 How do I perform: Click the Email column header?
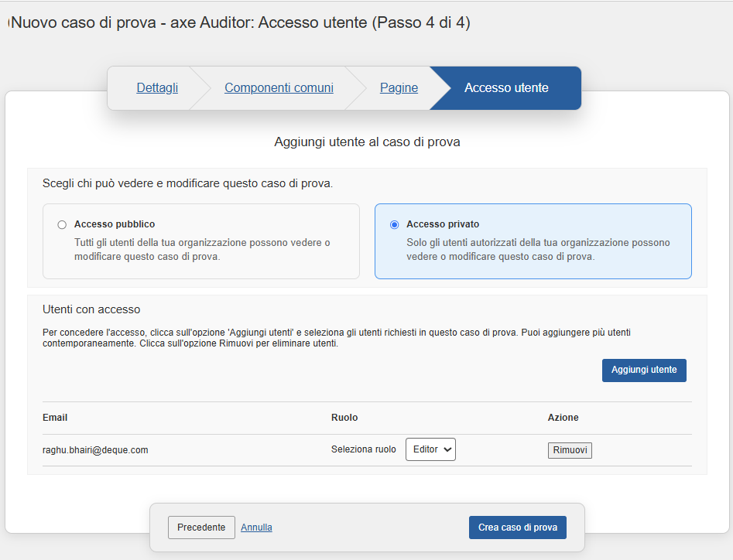(x=55, y=418)
